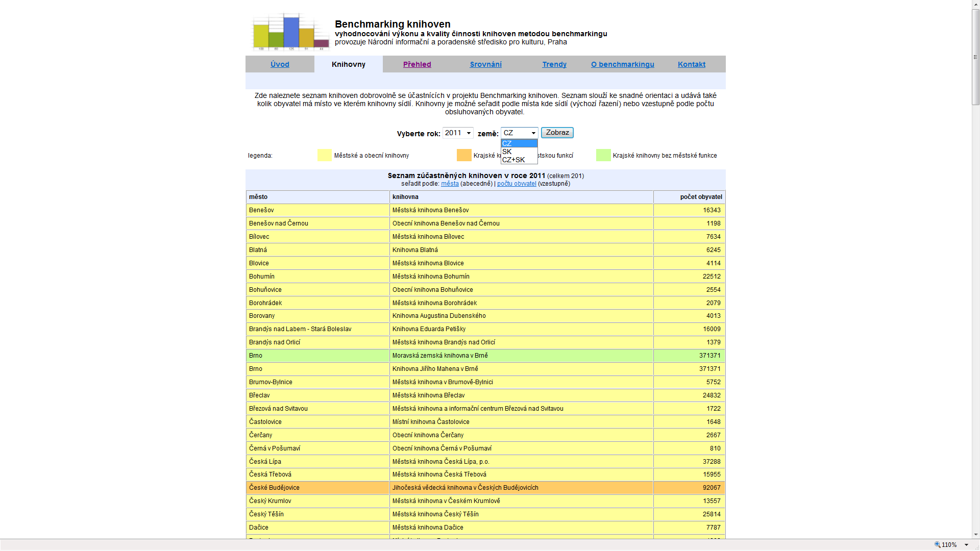980x551 pixels.
Task: Select the Březová nad Svitavou city cell
Action: tap(317, 409)
